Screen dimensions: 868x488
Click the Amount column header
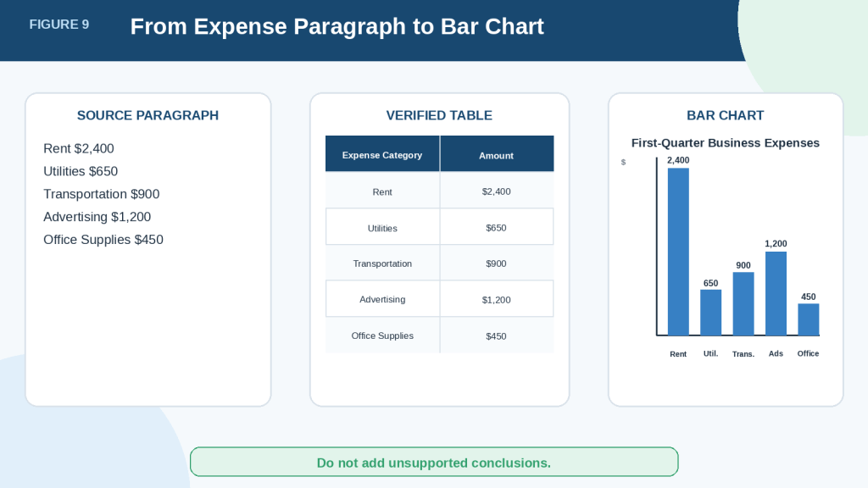(x=497, y=155)
